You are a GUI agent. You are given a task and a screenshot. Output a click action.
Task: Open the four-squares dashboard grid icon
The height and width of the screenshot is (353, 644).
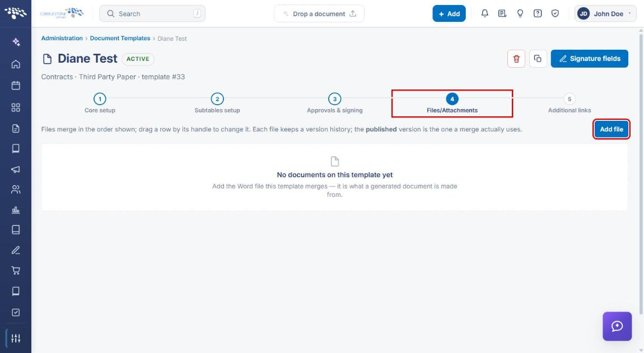(x=16, y=107)
